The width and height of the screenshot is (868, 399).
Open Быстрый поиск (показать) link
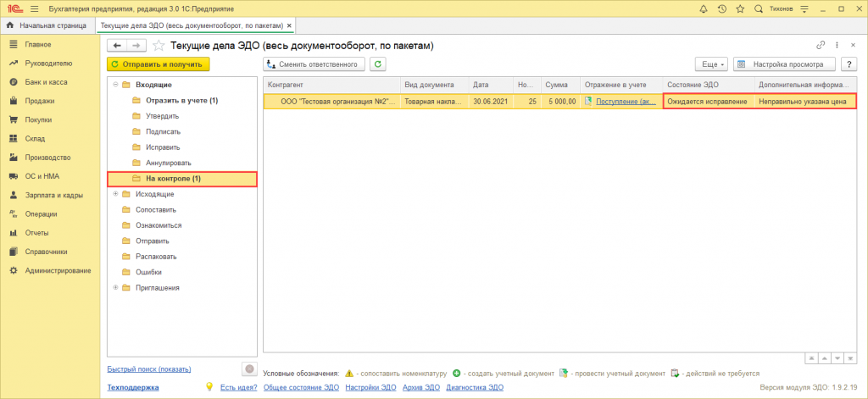click(x=149, y=369)
